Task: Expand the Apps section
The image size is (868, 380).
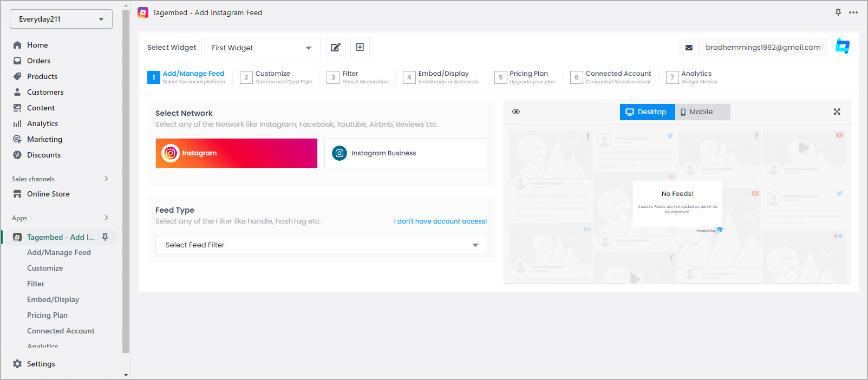Action: pyautogui.click(x=106, y=218)
